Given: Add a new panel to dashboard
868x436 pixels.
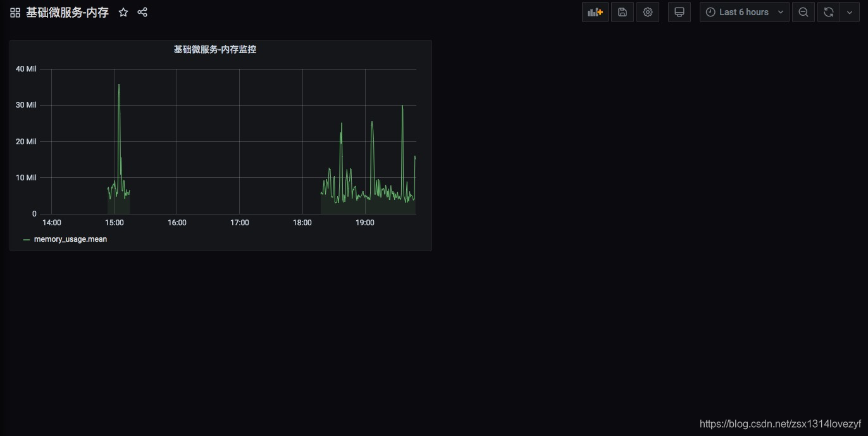Looking at the screenshot, I should point(595,12).
